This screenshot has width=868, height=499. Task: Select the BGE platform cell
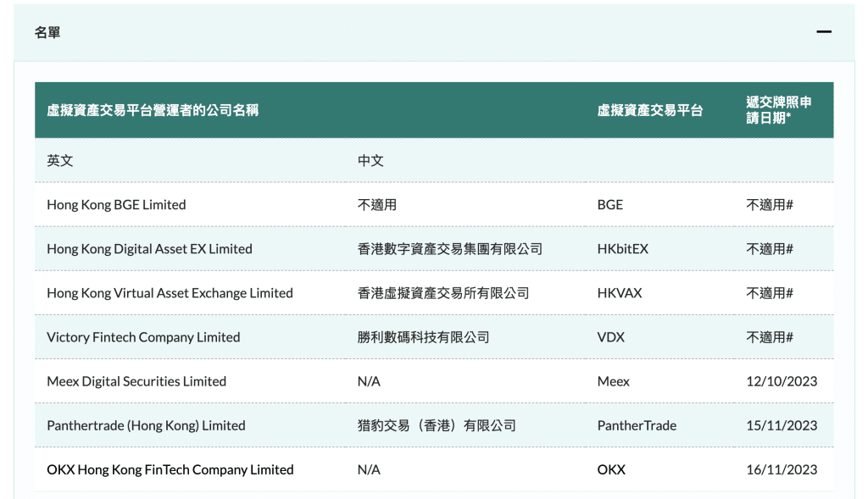pyautogui.click(x=610, y=205)
